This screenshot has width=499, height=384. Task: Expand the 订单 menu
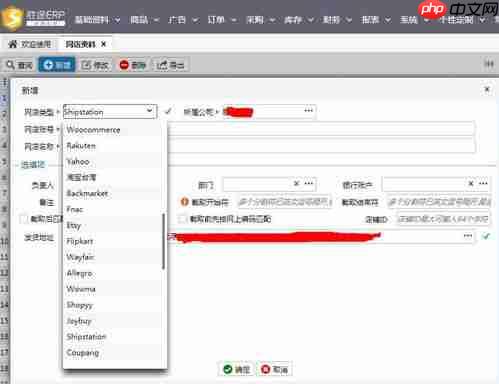[222, 20]
